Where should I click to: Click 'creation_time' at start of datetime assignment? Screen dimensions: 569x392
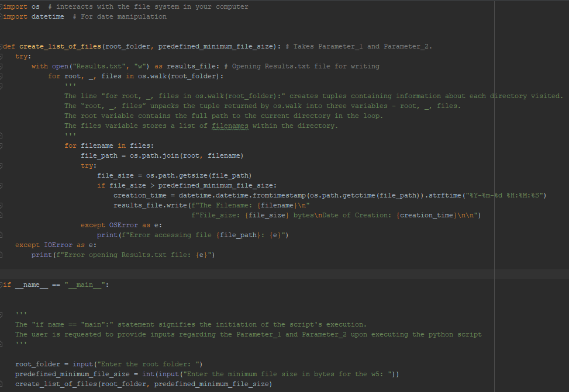[x=140, y=196]
